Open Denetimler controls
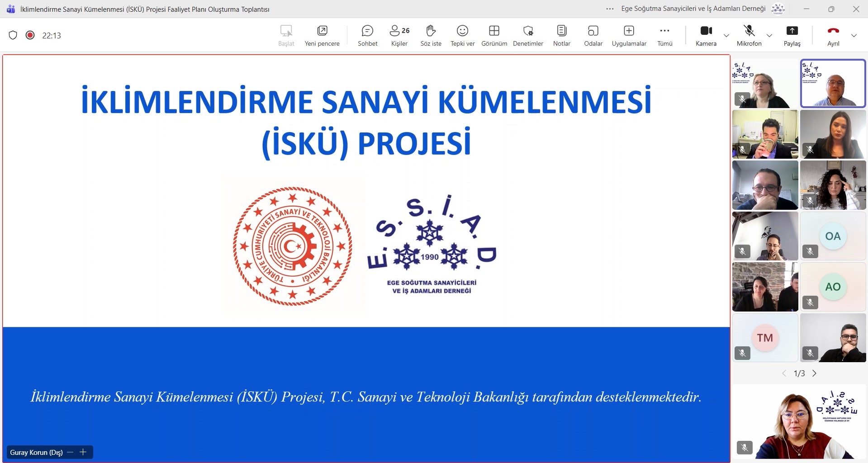868x463 pixels. 528,35
